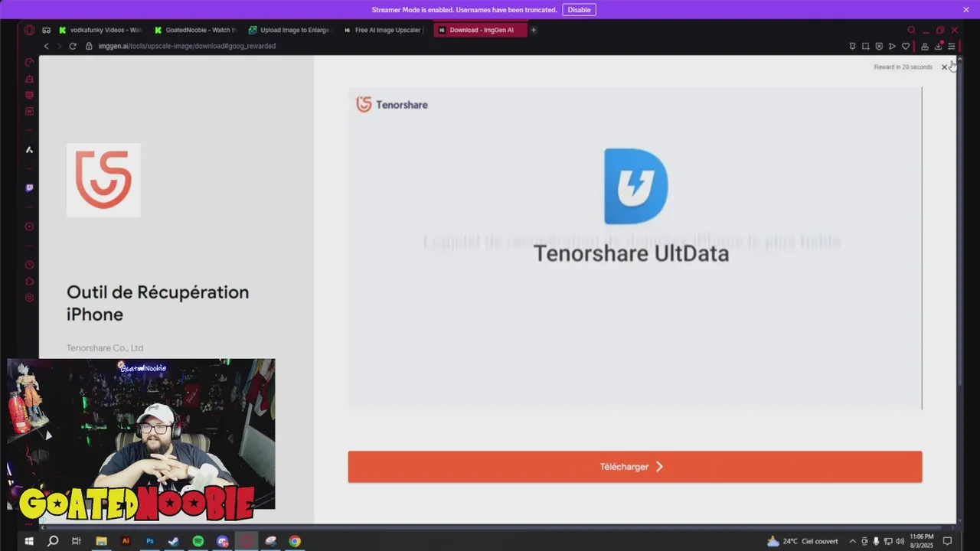Open the Flow send icon
The height and width of the screenshot is (551, 980).
pyautogui.click(x=892, y=46)
